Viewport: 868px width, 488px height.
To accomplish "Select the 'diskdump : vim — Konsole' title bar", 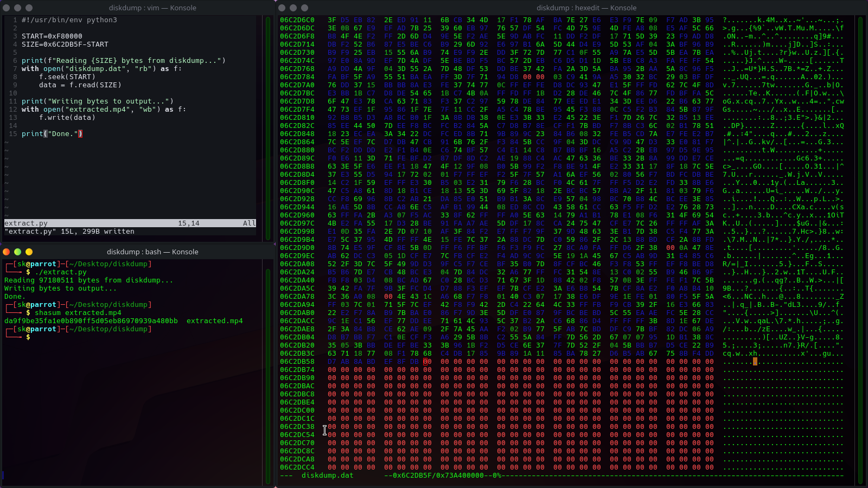I will pos(152,8).
